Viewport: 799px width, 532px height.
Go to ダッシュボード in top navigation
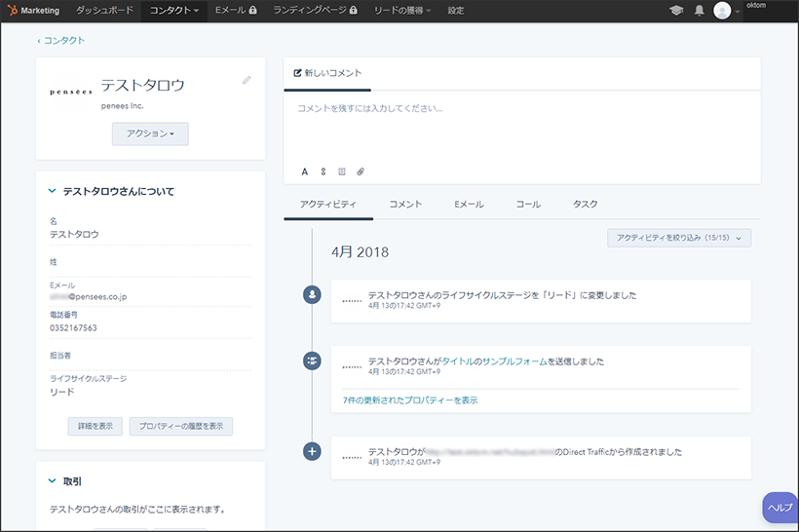(x=104, y=10)
